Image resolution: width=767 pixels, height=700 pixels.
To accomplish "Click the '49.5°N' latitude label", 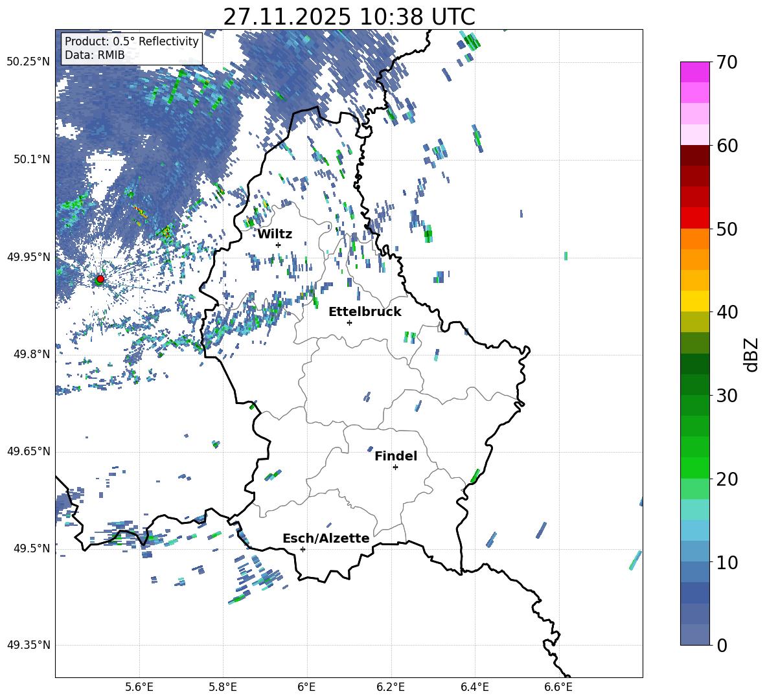I will [32, 549].
